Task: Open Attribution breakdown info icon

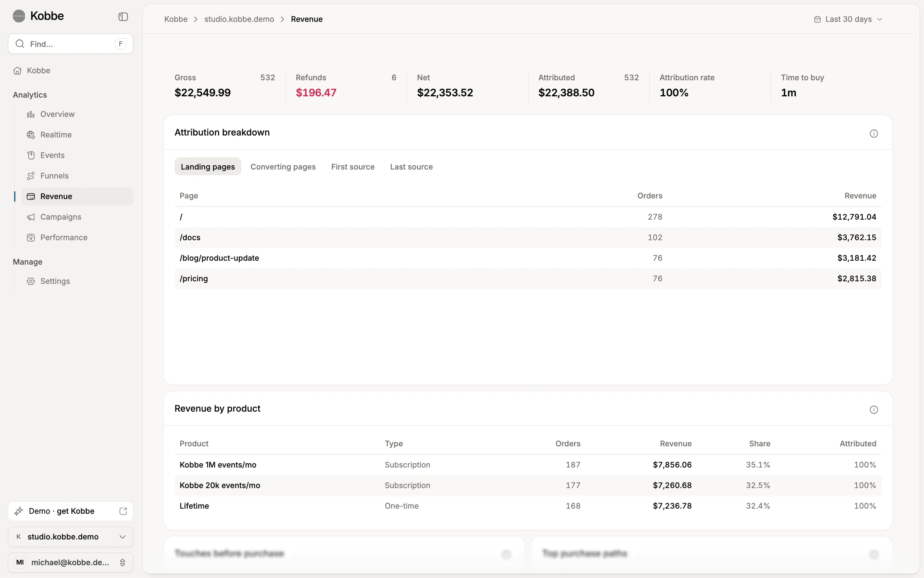Action: click(x=874, y=134)
